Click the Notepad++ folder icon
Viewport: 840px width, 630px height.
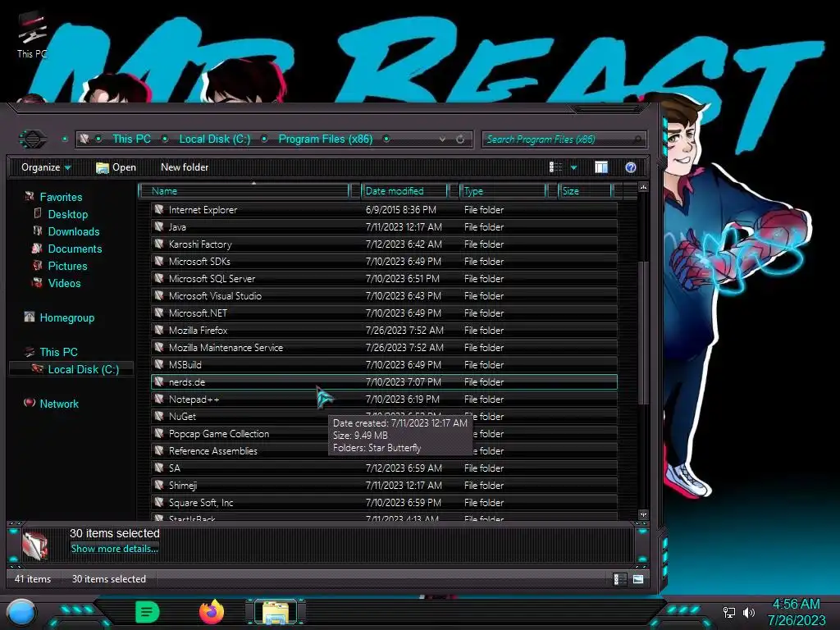click(159, 399)
